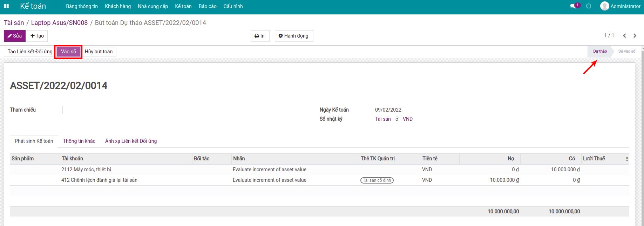
Task: Click the Hủy bút toán button
Action: pos(99,52)
